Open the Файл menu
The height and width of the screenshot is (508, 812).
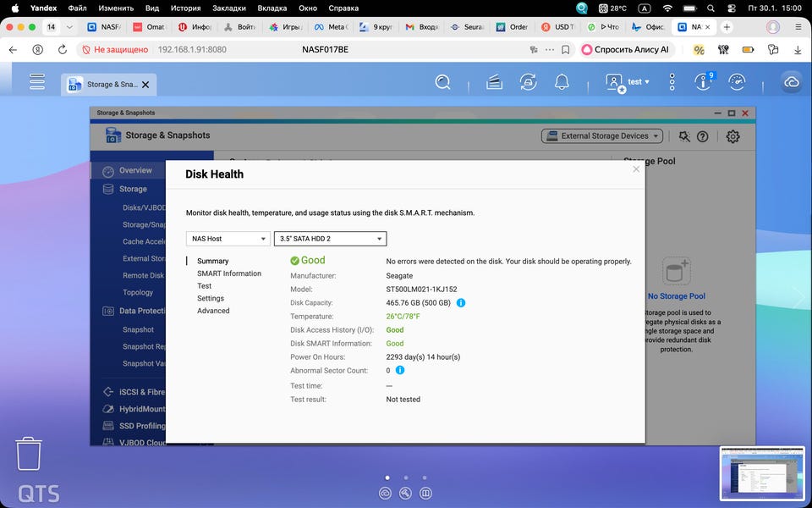[77, 8]
